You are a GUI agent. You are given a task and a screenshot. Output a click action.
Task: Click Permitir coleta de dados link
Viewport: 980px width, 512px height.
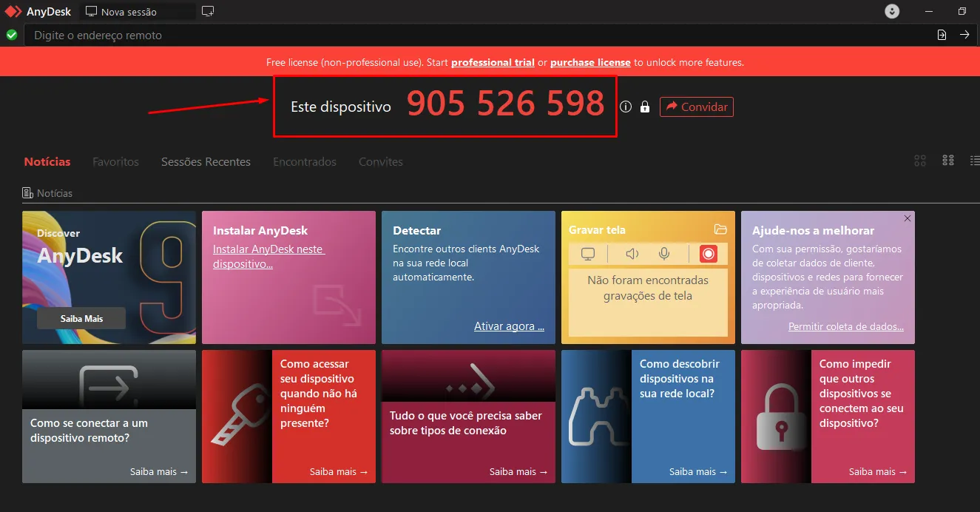846,326
